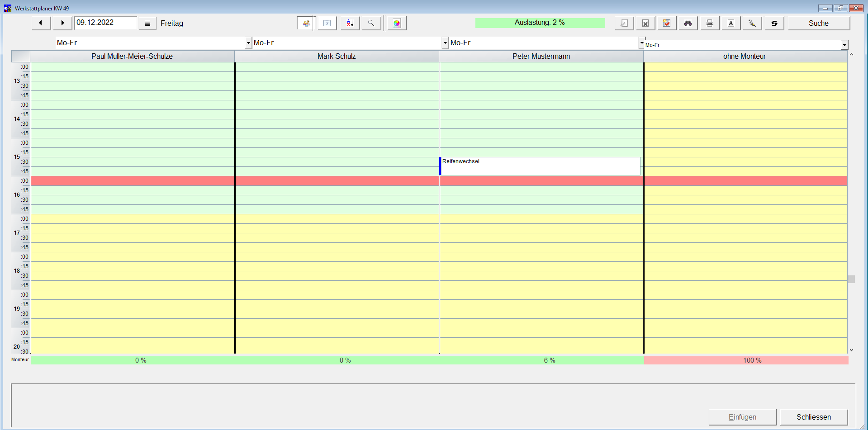Screen dimensions: 868x430
Task: Open the date picker list icon
Action: tap(147, 24)
